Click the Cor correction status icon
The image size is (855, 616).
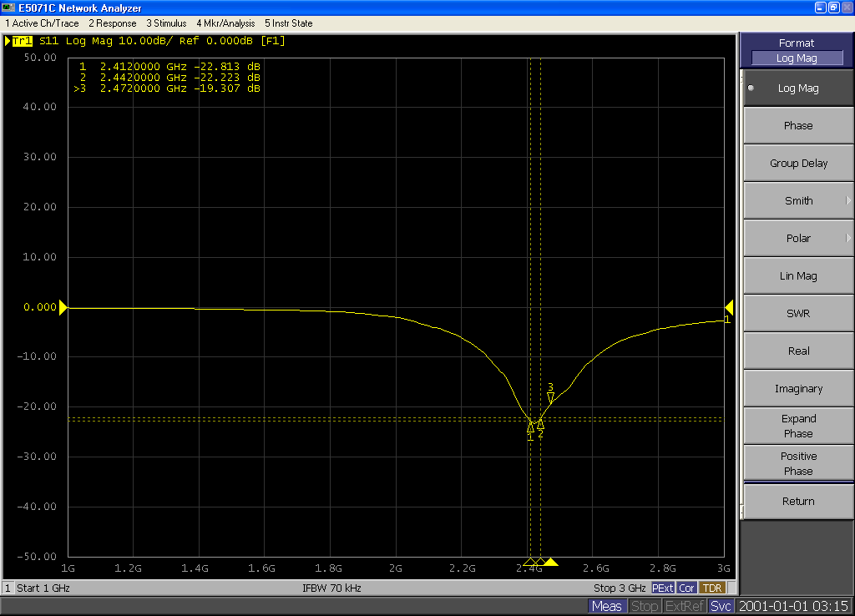(x=686, y=588)
